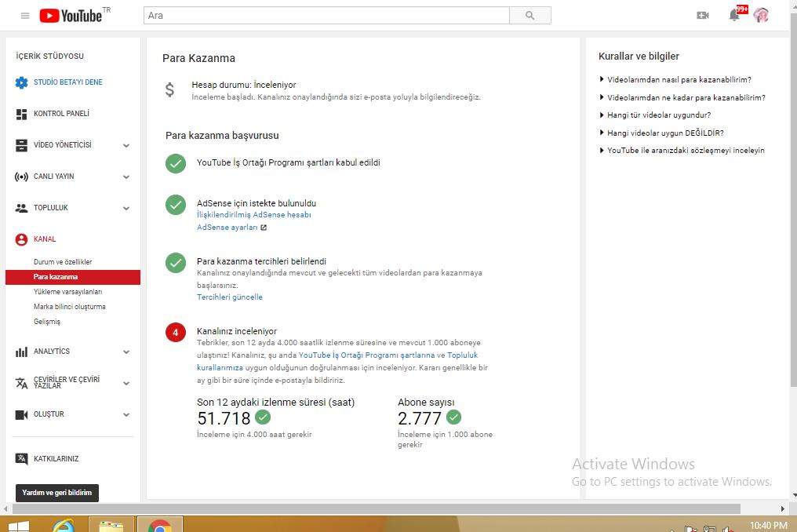The width and height of the screenshot is (797, 532).
Task: Open the hamburger guide menu
Action: 25,16
